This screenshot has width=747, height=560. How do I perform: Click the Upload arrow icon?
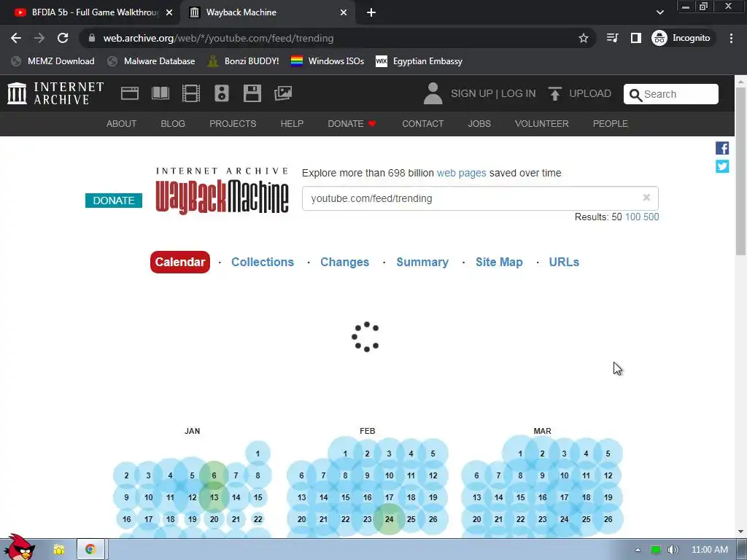(554, 93)
